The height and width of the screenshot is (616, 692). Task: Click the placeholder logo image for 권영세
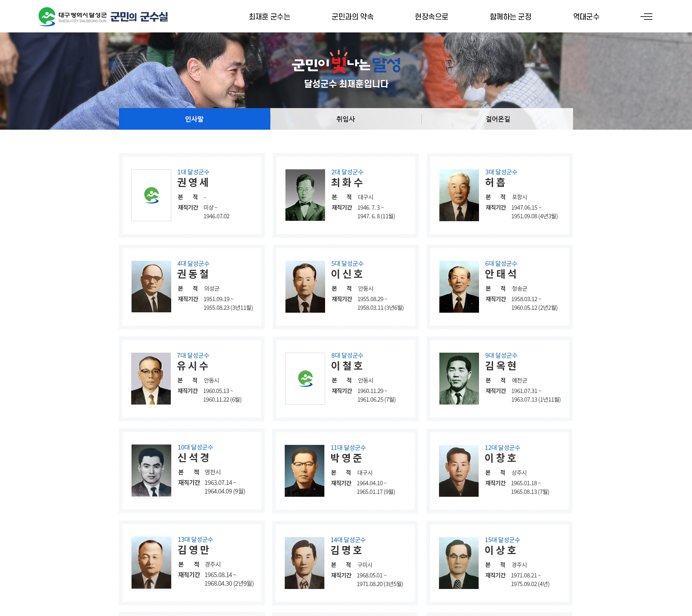[x=151, y=195]
